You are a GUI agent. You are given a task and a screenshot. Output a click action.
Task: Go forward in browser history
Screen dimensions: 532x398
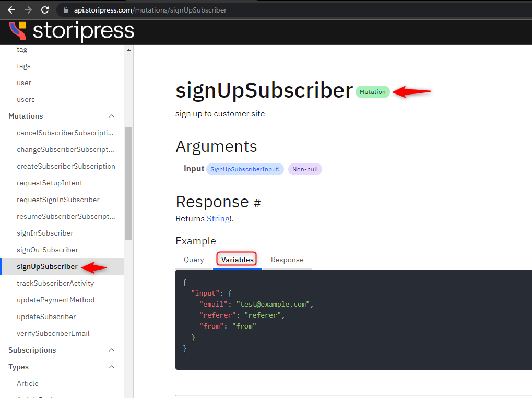(28, 10)
